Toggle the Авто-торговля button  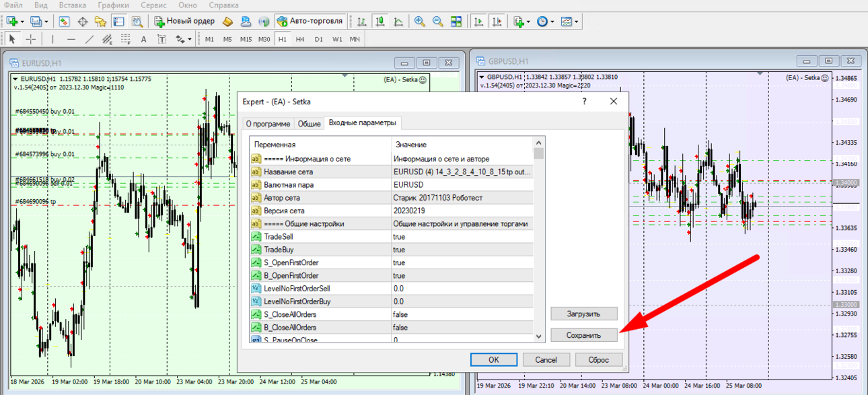(x=311, y=22)
